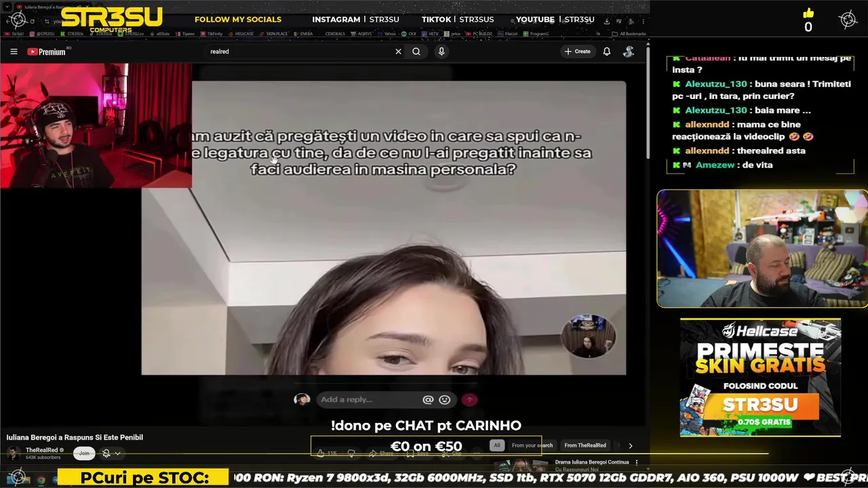The width and height of the screenshot is (868, 488).
Task: Click Amezew's 'de vita' chat message
Action: click(x=723, y=165)
